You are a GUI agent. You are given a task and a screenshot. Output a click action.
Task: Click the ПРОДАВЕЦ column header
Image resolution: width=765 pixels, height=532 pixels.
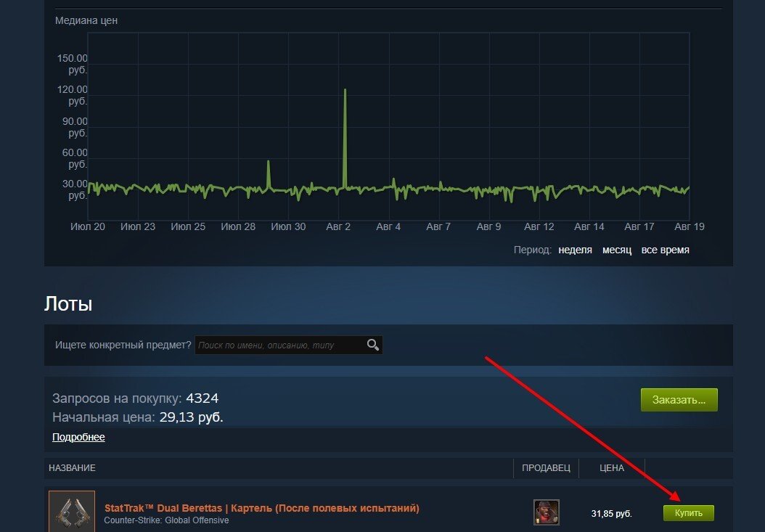546,467
